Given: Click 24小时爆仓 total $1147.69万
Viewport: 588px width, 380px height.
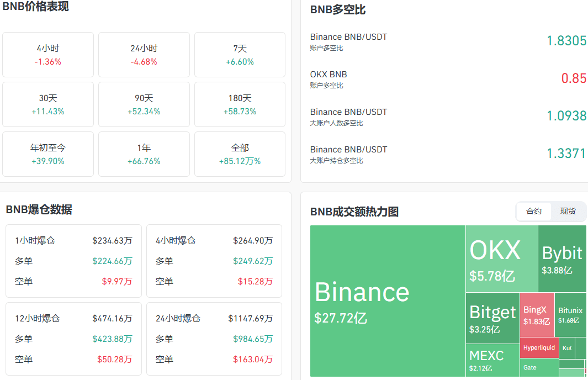Looking at the screenshot, I should click(x=251, y=319).
